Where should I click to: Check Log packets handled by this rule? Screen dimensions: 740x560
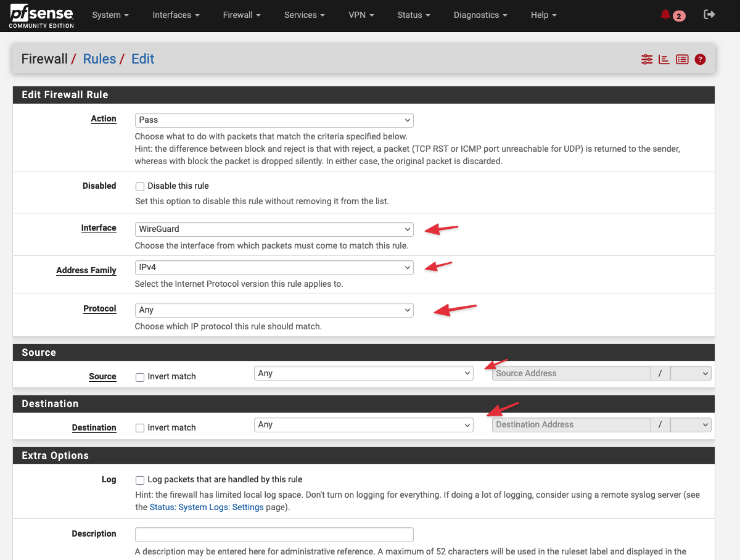tap(140, 480)
